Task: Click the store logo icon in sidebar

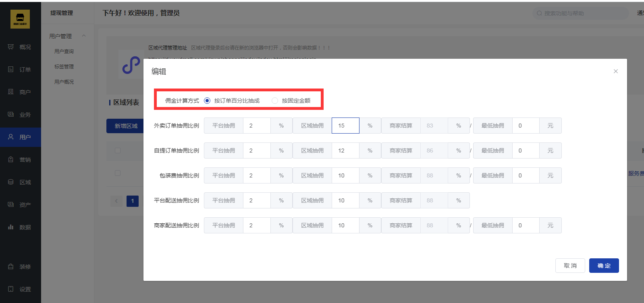Action: [x=20, y=19]
